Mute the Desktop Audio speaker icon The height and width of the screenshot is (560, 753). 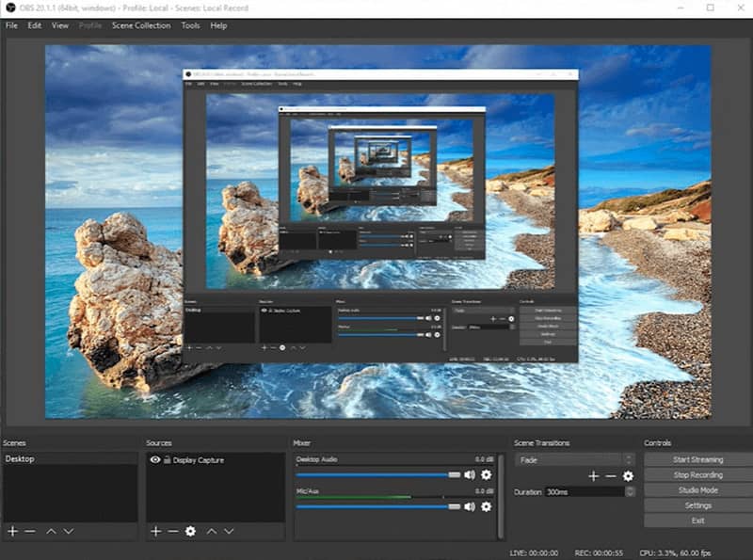[x=470, y=474]
